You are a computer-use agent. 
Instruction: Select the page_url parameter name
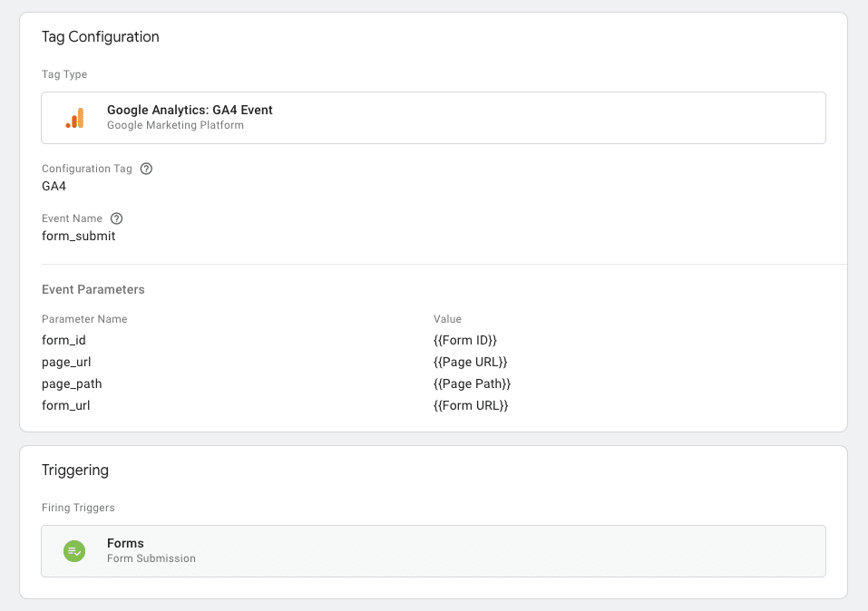click(x=66, y=363)
